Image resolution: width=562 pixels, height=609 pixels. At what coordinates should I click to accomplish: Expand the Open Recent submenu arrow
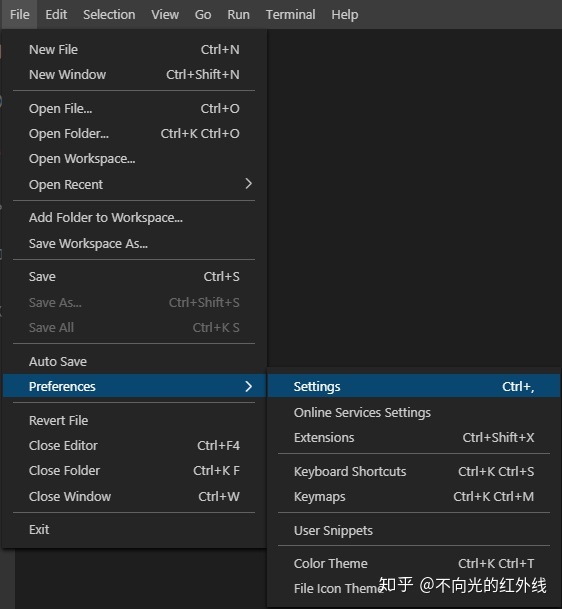pos(249,184)
